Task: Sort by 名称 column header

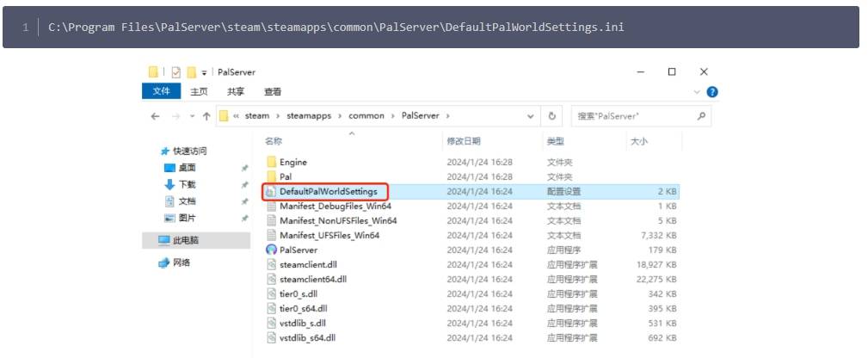Action: coord(273,141)
